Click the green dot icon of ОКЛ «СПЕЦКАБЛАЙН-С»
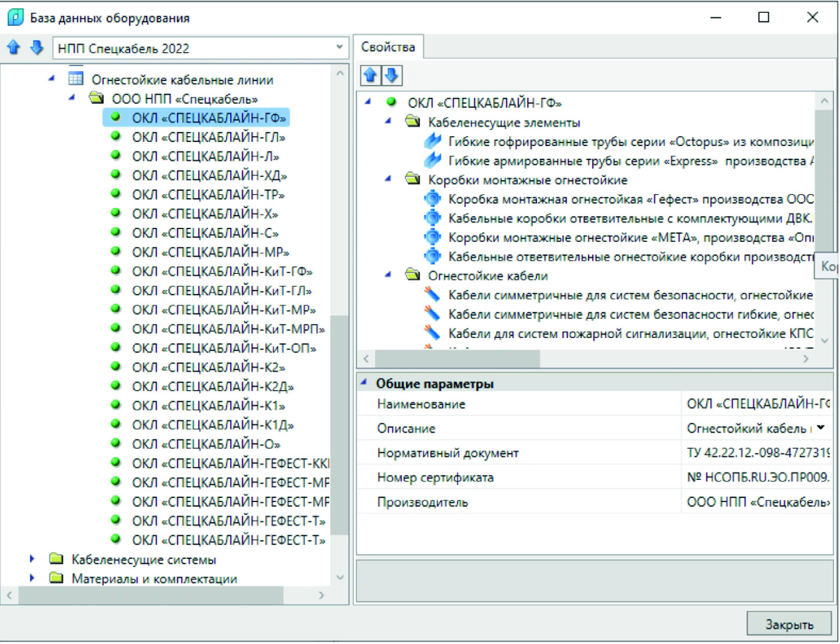 (x=116, y=232)
